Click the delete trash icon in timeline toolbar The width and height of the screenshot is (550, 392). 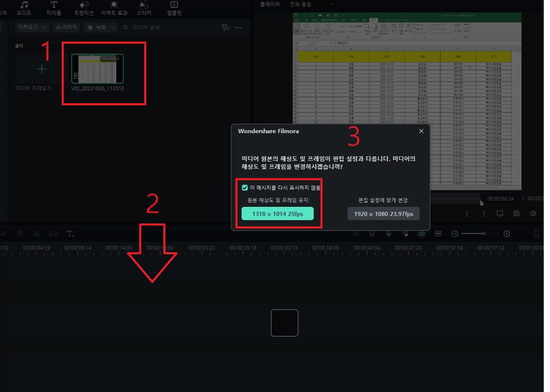point(20,234)
